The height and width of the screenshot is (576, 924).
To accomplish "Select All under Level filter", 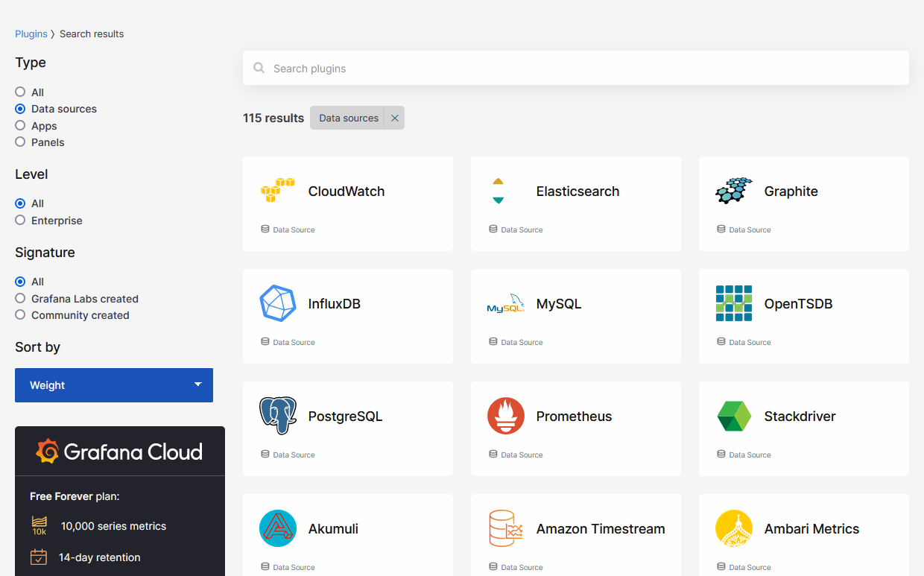I will click(20, 203).
